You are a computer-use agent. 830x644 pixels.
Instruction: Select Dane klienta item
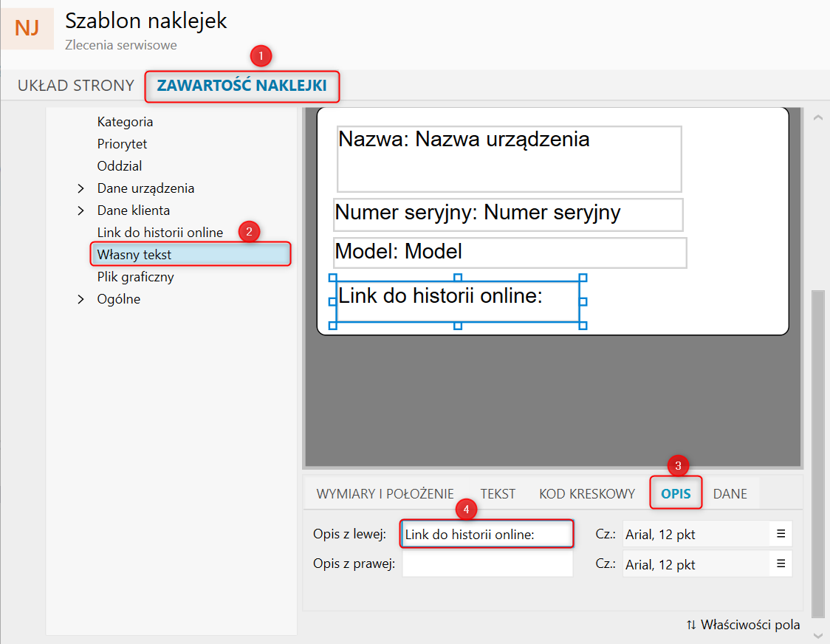point(134,210)
